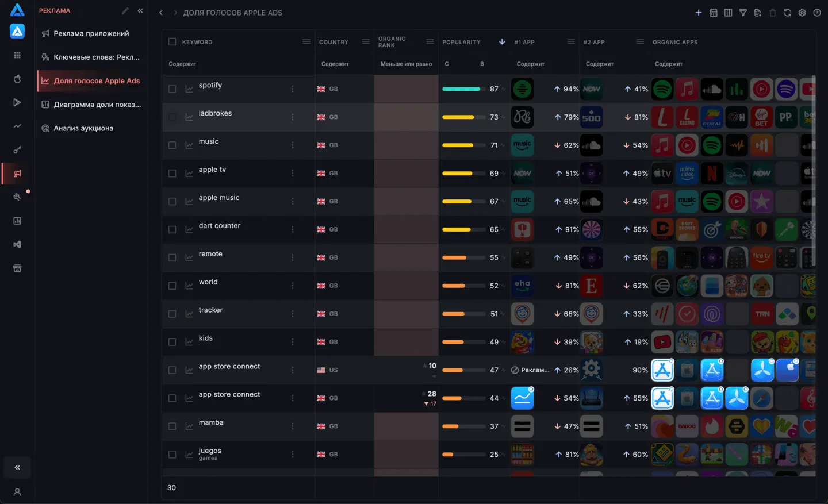Click the Keyword Содержит filter field
This screenshot has width=828, height=504.
pos(238,64)
